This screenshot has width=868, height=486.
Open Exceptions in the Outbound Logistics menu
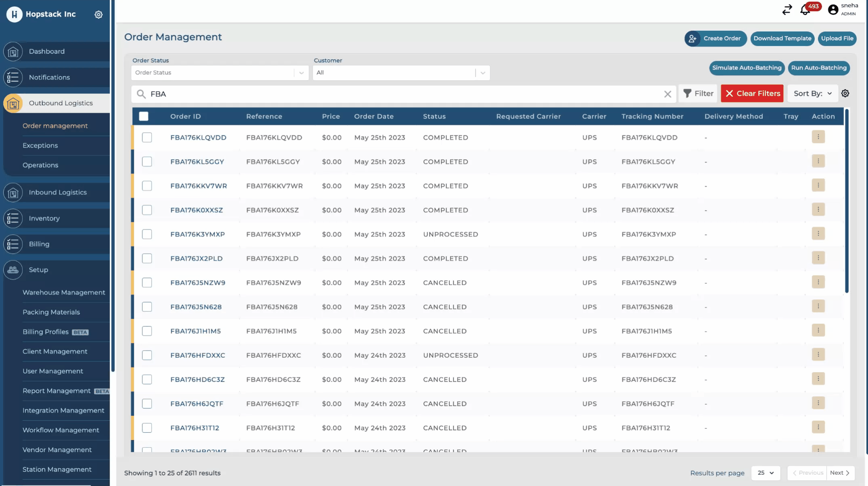tap(40, 146)
